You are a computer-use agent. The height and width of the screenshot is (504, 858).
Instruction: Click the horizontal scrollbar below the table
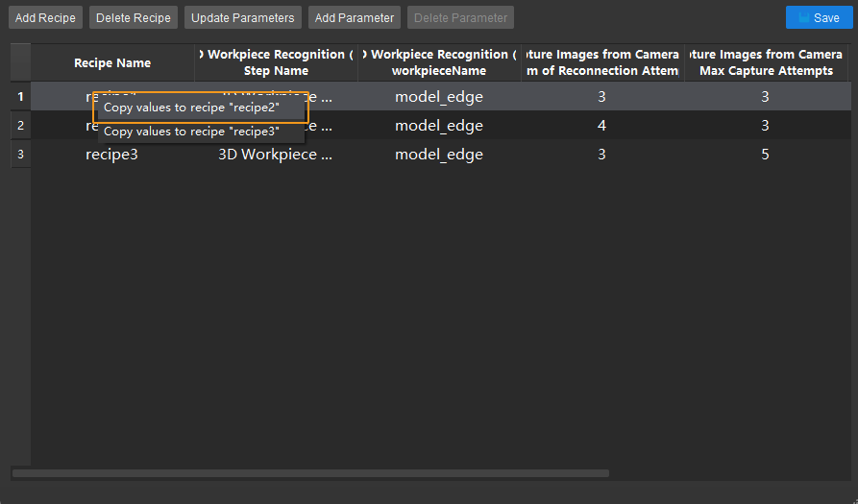(310, 473)
